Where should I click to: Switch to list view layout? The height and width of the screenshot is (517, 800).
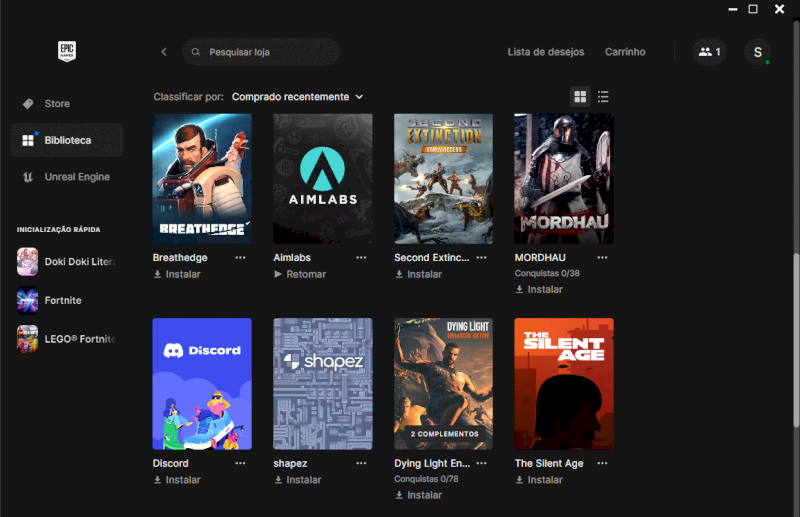pos(603,97)
